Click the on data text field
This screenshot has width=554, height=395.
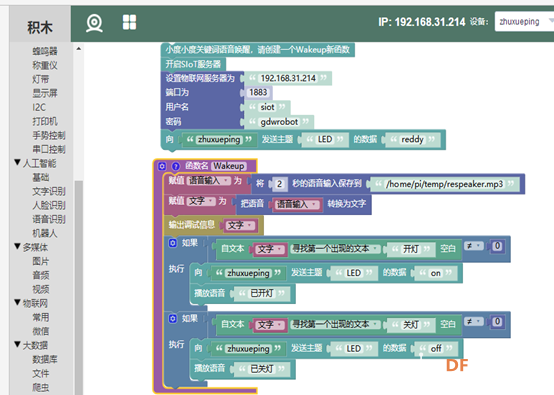435,273
